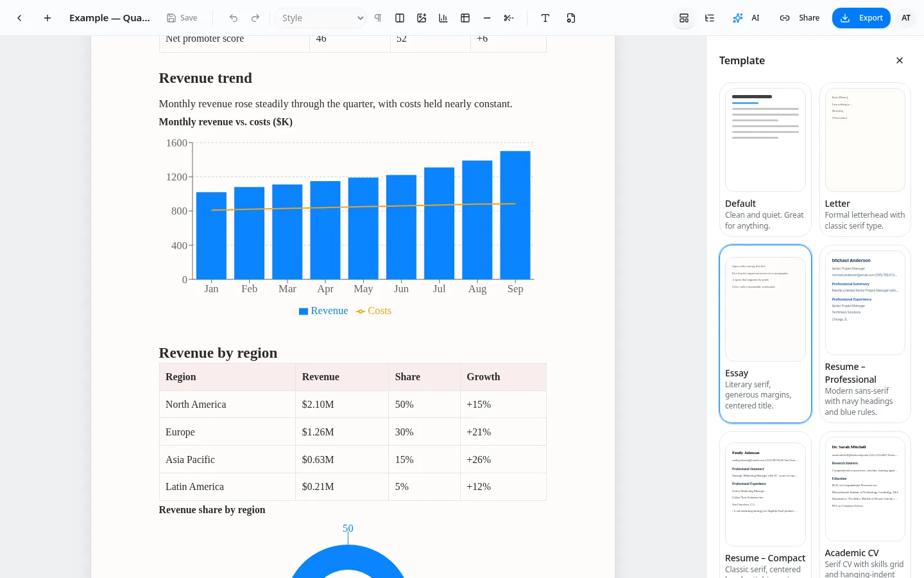Select the '$1.26M' revenue cell
Image resolution: width=924 pixels, height=578 pixels.
(x=342, y=432)
